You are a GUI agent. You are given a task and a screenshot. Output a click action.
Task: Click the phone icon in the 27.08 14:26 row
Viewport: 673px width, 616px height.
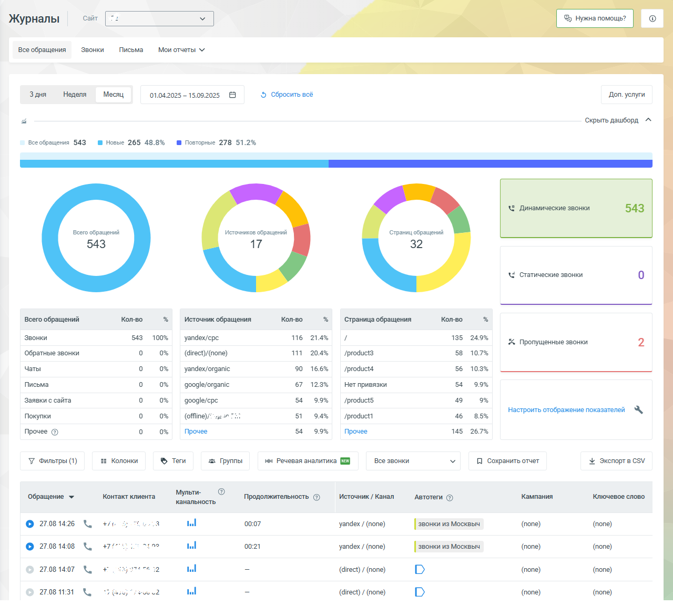[88, 524]
